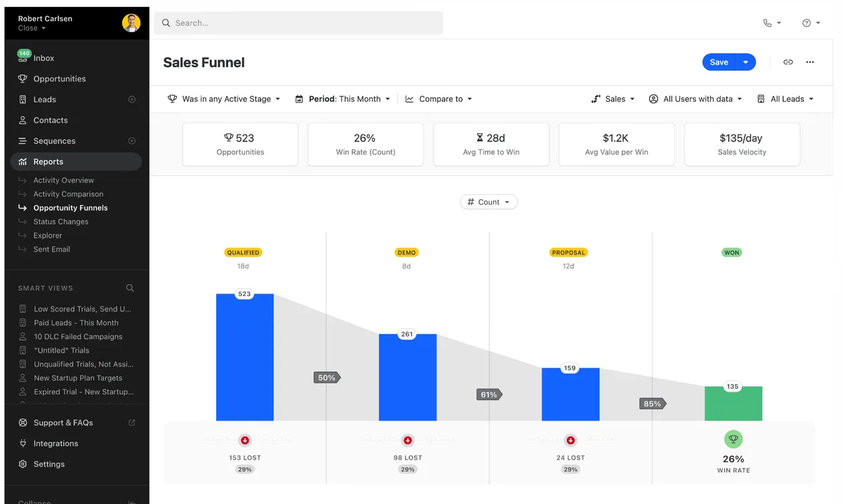Screen dimensions: 842x504
Task: Open the phone dialer icon
Action: point(768,22)
